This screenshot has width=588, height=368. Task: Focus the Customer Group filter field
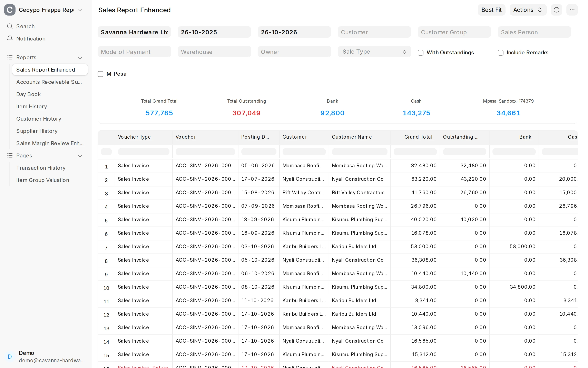point(454,32)
